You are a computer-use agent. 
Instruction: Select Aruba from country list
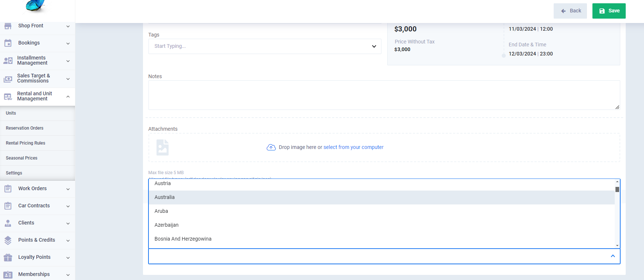pos(381,211)
